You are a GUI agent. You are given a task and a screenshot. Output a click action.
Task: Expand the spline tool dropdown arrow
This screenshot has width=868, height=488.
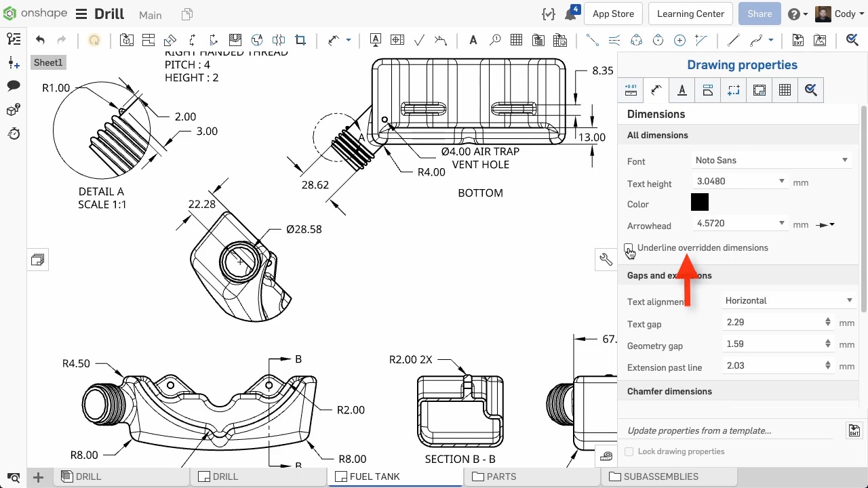click(x=771, y=40)
